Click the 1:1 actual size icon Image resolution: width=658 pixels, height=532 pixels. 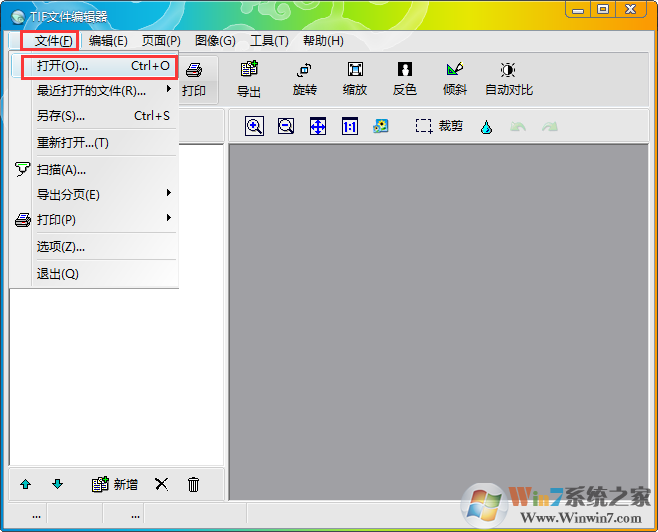[x=350, y=127]
